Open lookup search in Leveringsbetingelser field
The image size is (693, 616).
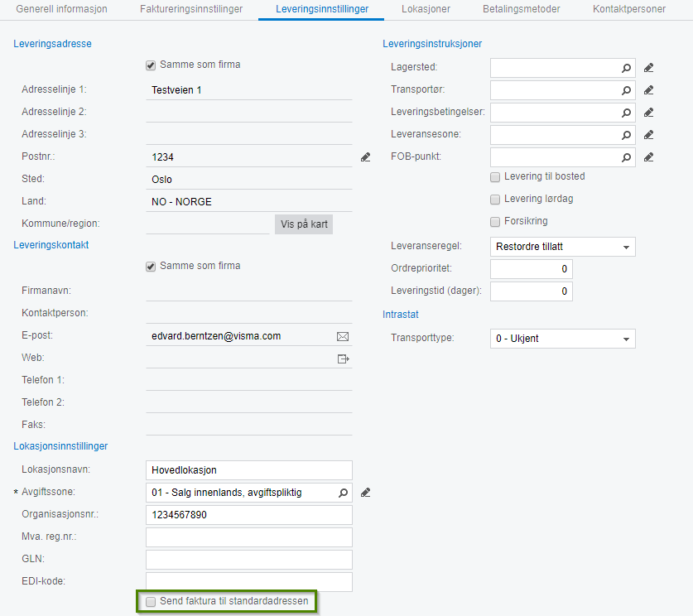click(627, 113)
